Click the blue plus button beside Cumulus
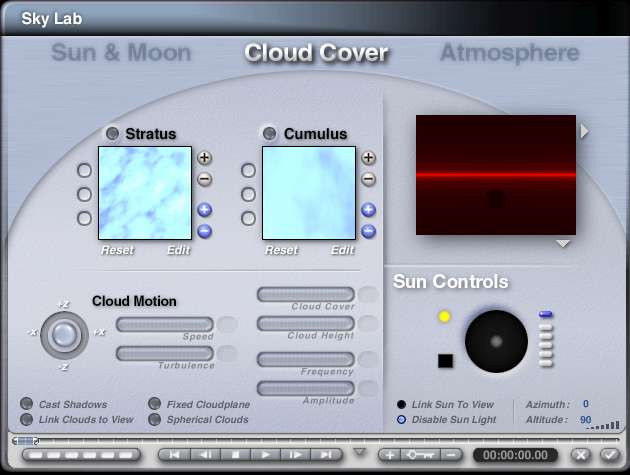Screen dimensions: 630x475 click(x=368, y=210)
